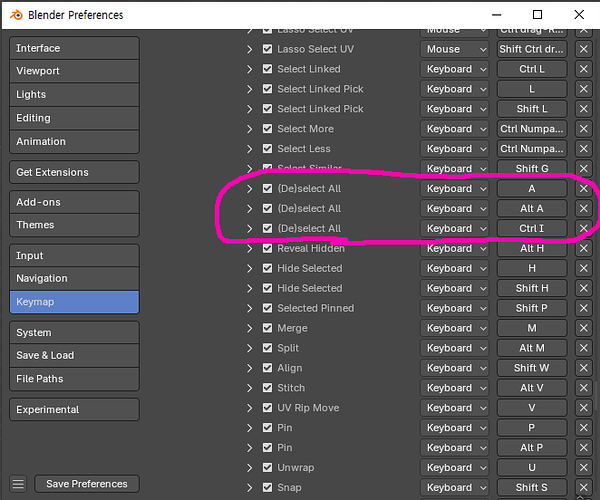Open the Add-ons section

pyautogui.click(x=74, y=202)
